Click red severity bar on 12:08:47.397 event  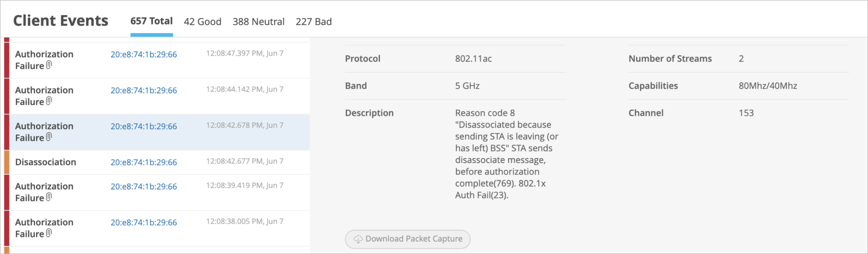click(7, 60)
